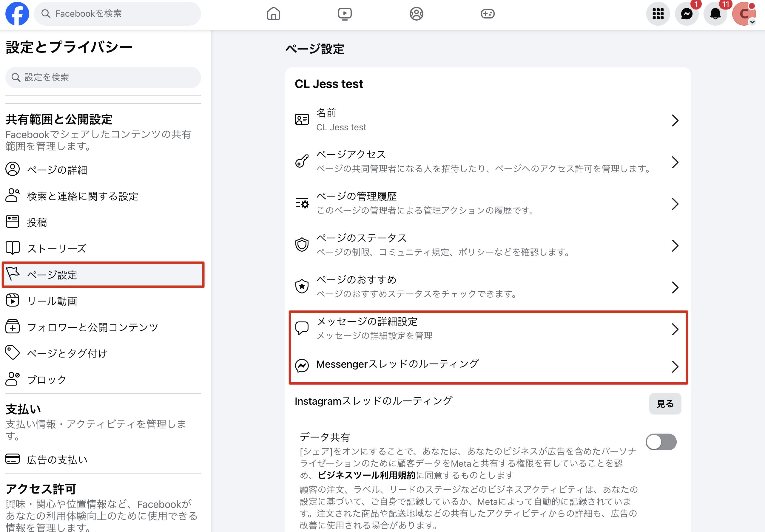Click the ページのおすすめ star shield icon
The height and width of the screenshot is (532, 765).
pos(302,286)
